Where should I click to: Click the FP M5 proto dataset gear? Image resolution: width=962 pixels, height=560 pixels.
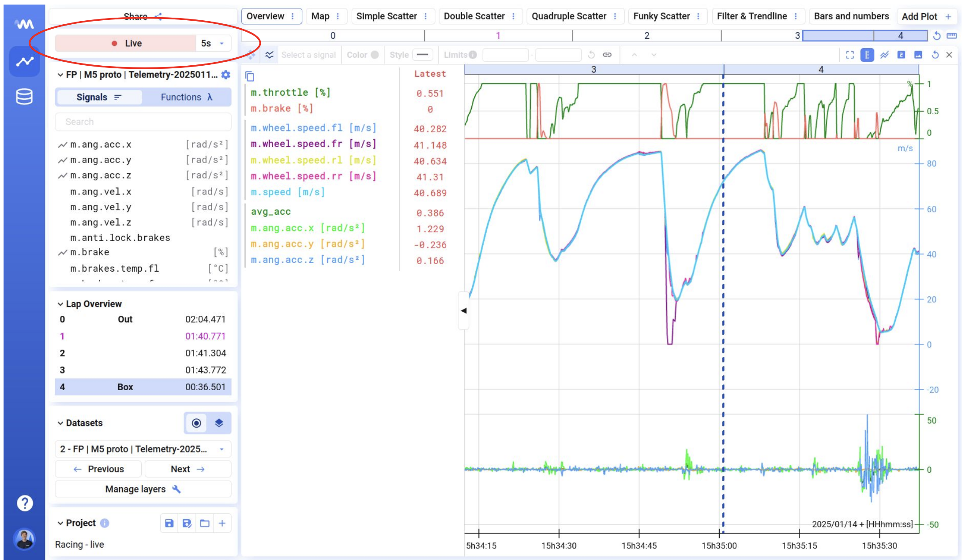click(x=225, y=75)
